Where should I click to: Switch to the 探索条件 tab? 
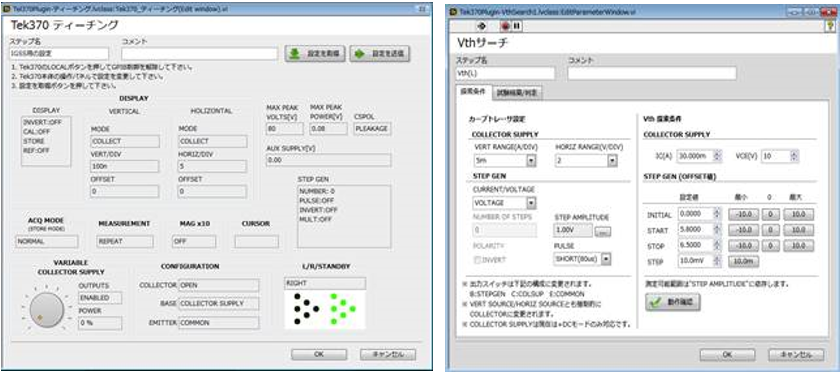click(x=472, y=92)
